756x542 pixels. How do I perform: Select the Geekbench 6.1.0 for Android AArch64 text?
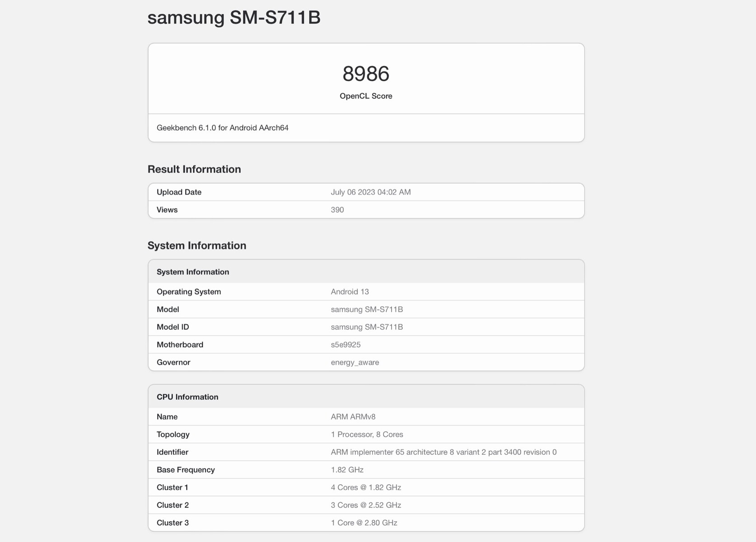222,128
